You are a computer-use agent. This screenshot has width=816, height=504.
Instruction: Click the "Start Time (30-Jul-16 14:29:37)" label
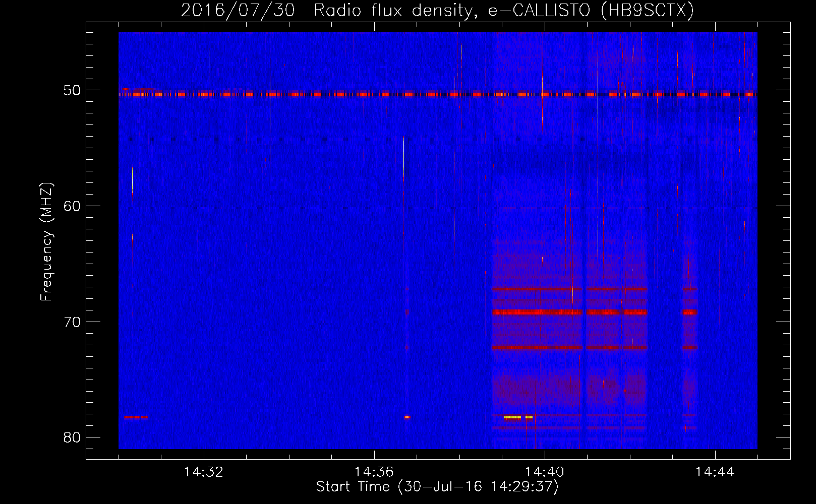click(437, 487)
